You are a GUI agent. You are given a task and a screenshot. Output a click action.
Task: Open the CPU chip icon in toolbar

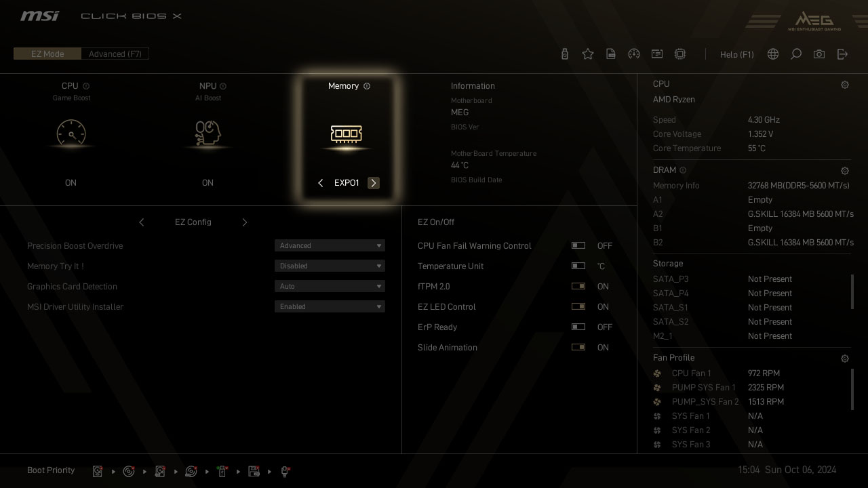coord(680,54)
